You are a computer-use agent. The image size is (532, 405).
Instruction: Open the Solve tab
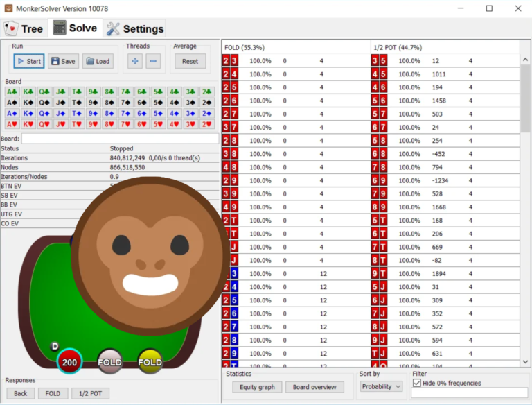[x=75, y=28]
